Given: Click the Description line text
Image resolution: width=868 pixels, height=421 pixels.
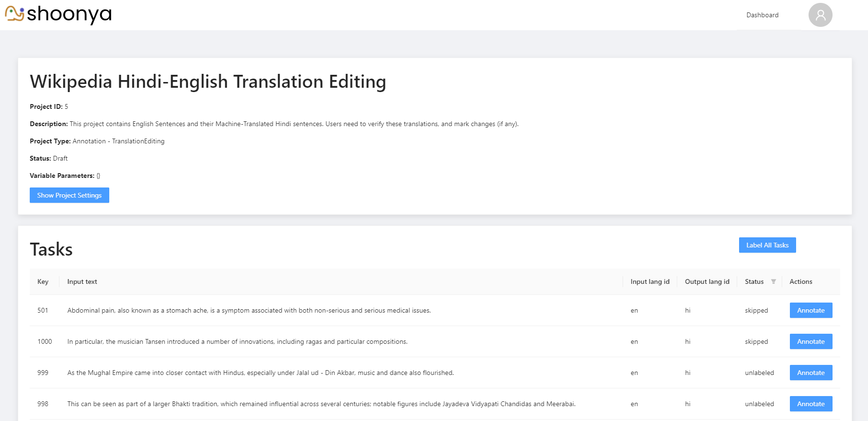Looking at the screenshot, I should 274,124.
